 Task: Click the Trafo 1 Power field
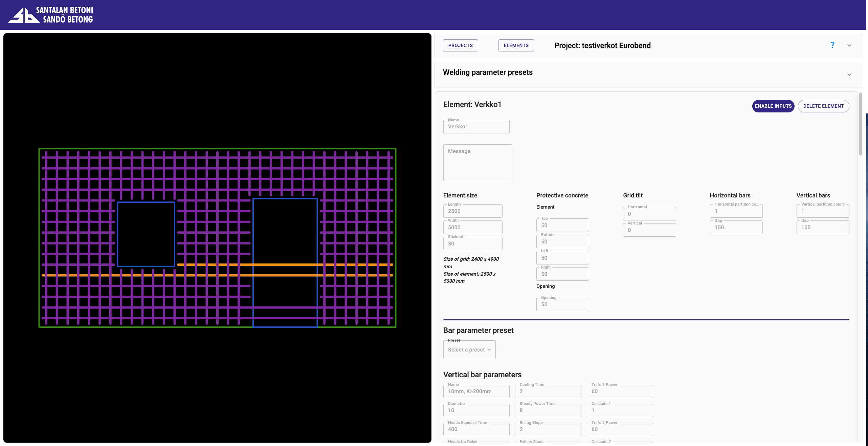(620, 391)
